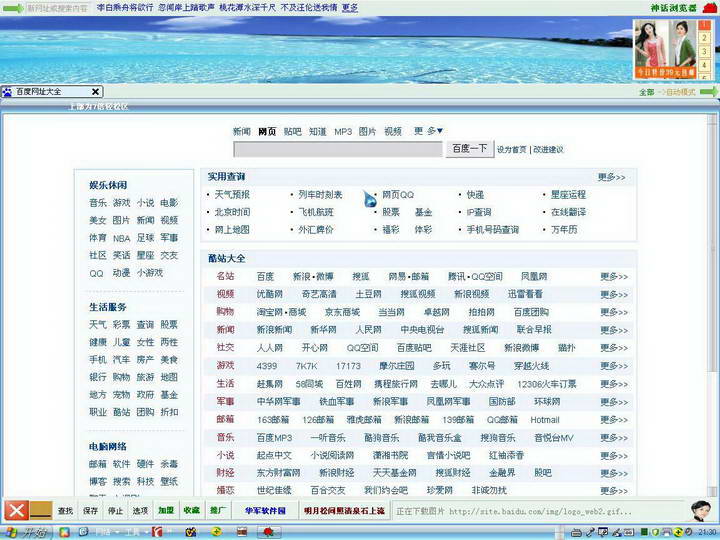Select ad slide number 2

click(704, 38)
